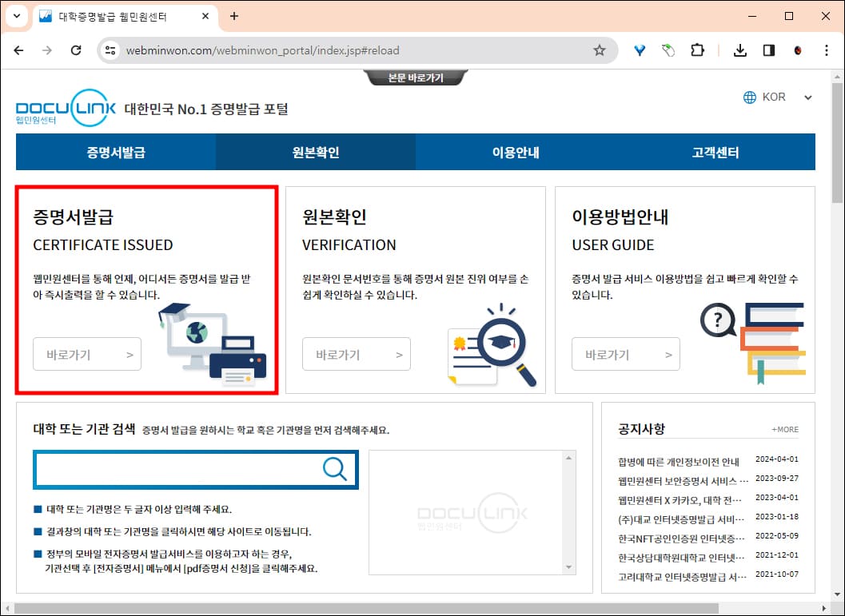Click the browser profile avatar icon
The image size is (845, 616).
click(x=797, y=50)
